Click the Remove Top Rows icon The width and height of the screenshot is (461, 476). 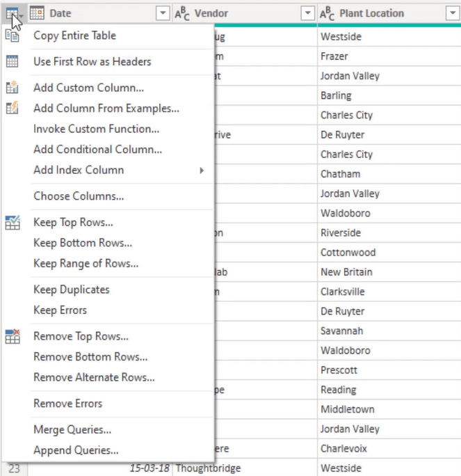click(13, 336)
